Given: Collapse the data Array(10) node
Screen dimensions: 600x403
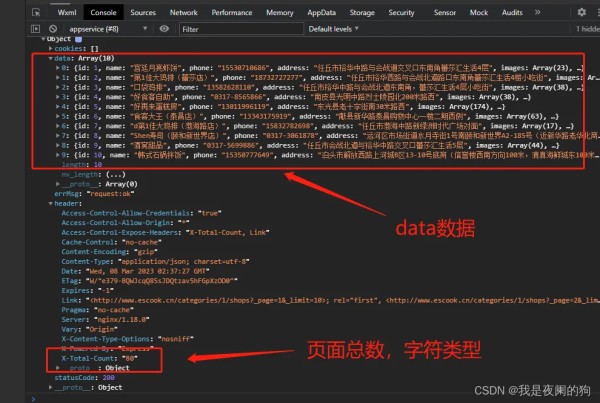Looking at the screenshot, I should 51,58.
